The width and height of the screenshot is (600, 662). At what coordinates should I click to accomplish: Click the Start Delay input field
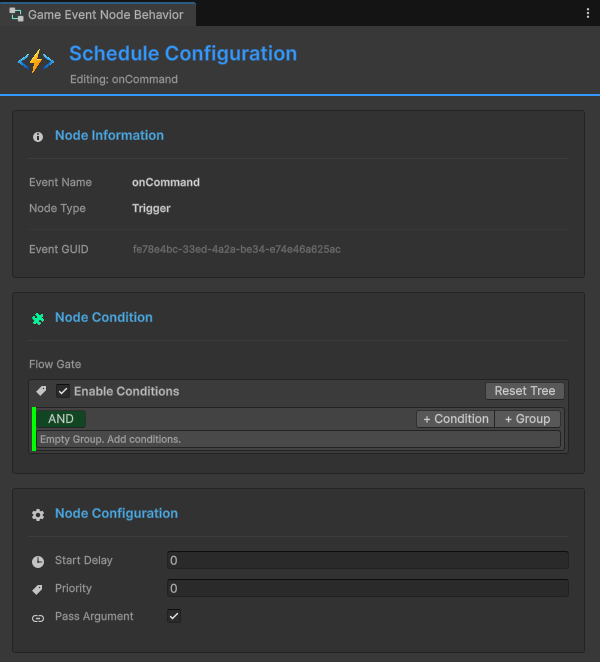367,561
